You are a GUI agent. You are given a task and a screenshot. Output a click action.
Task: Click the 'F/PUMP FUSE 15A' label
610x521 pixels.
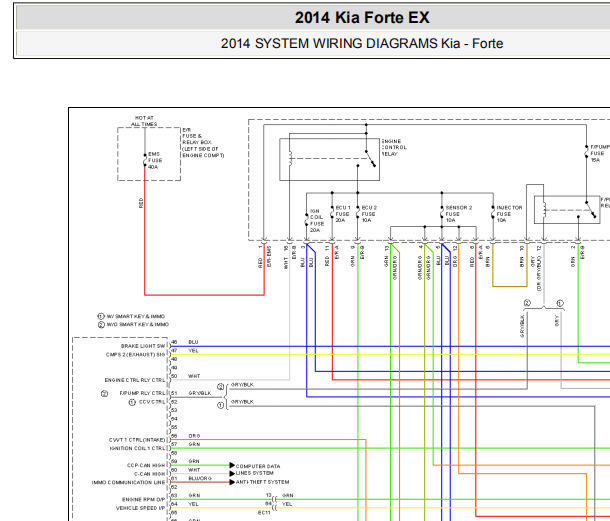pyautogui.click(x=599, y=153)
